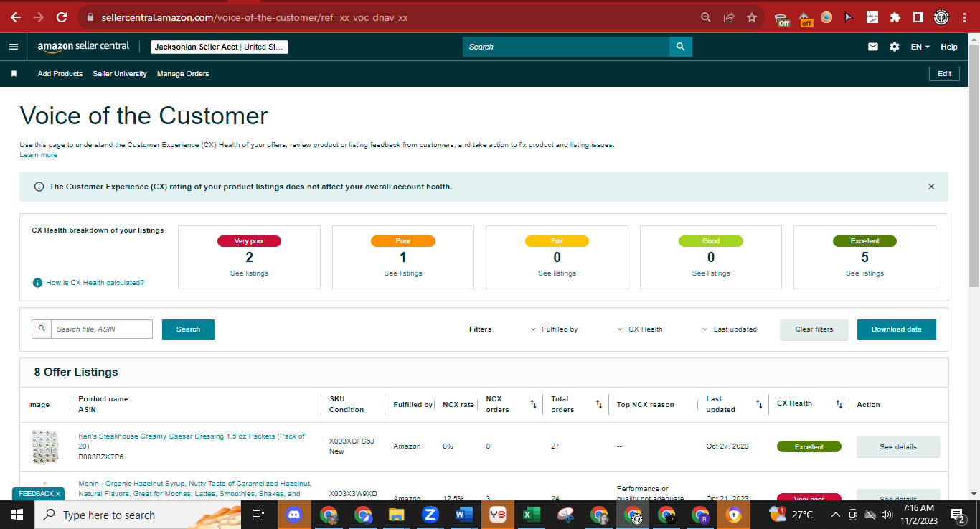See listings under the Very poor card

[x=250, y=273]
